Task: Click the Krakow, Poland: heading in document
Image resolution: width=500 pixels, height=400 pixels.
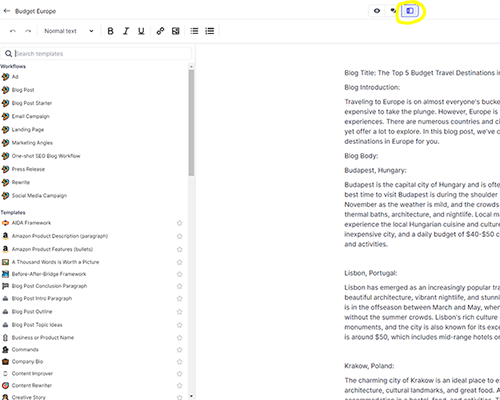Action: (369, 366)
